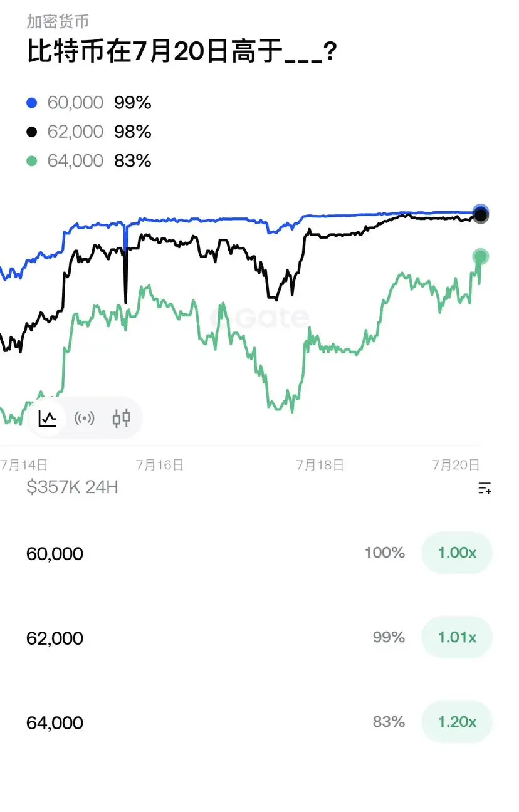Select the 60,000 outcome row
This screenshot has width=519, height=812.
259,553
